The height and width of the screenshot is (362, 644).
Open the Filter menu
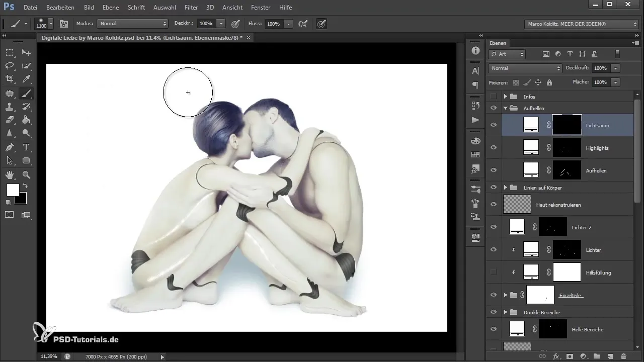click(191, 8)
